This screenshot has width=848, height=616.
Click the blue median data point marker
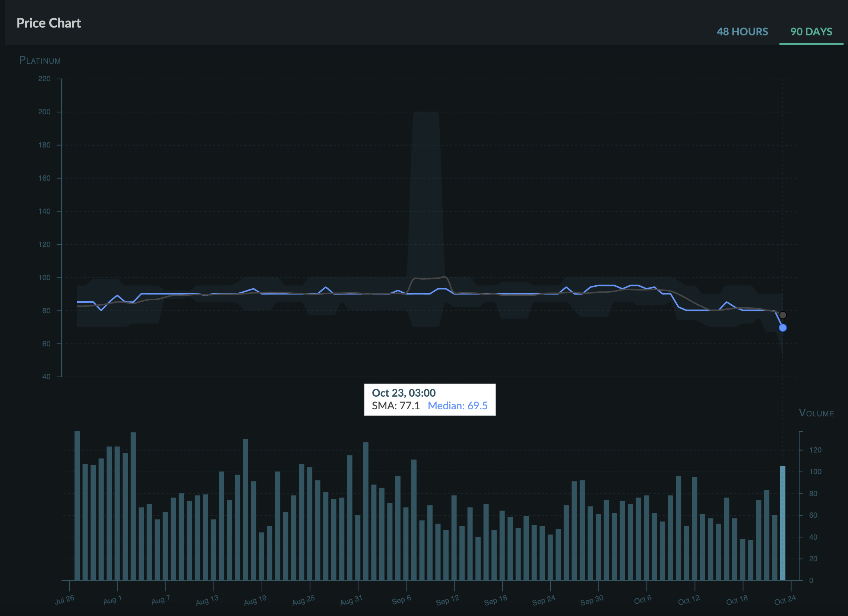pyautogui.click(x=782, y=328)
